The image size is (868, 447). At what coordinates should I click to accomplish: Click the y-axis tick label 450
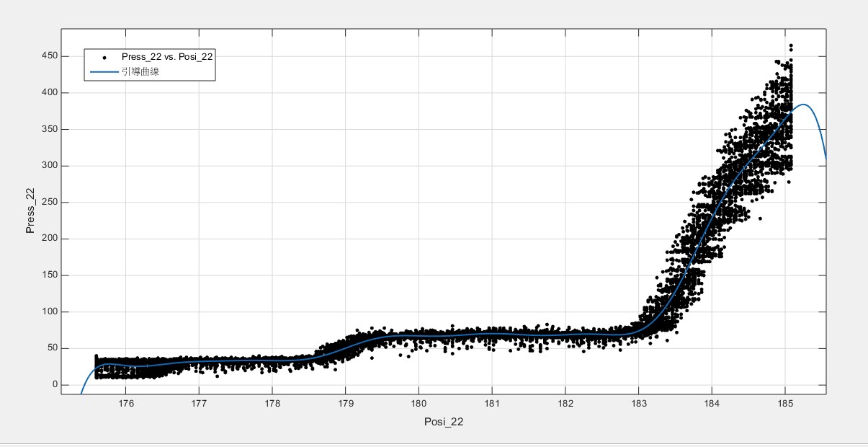tap(50, 56)
